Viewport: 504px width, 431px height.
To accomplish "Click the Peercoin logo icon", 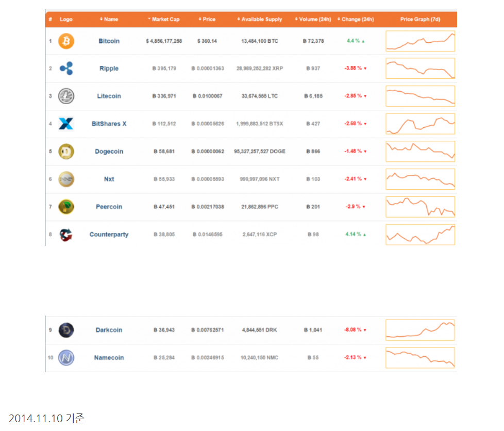I will (66, 207).
